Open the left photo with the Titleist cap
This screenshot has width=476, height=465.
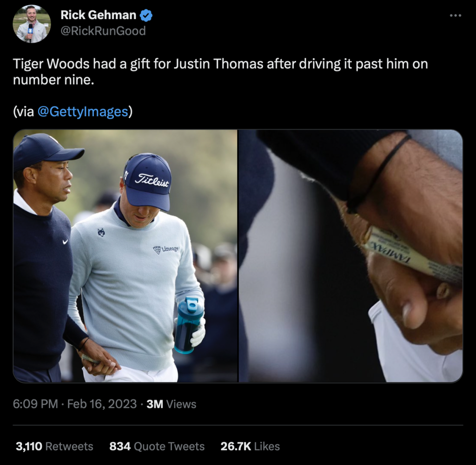point(125,255)
